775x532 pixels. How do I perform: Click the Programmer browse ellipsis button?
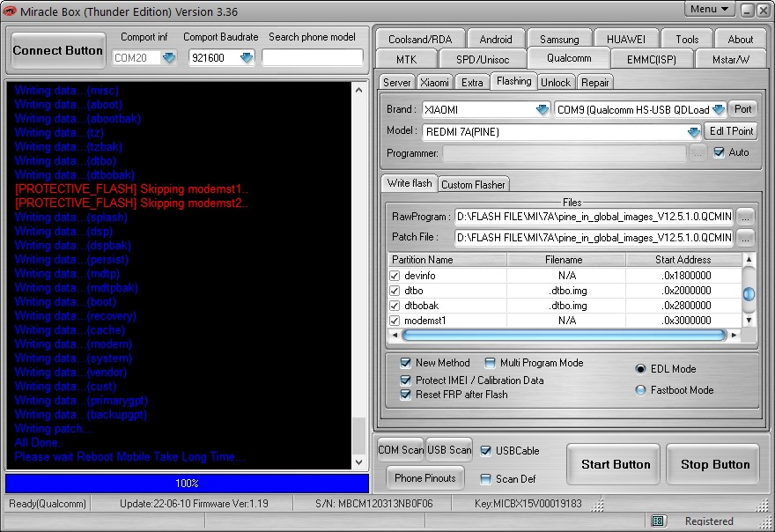coord(697,153)
